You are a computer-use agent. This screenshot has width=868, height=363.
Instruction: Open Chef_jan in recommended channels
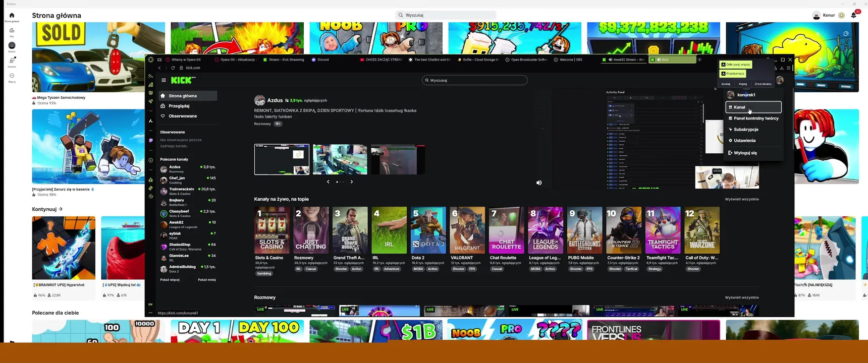(x=188, y=180)
